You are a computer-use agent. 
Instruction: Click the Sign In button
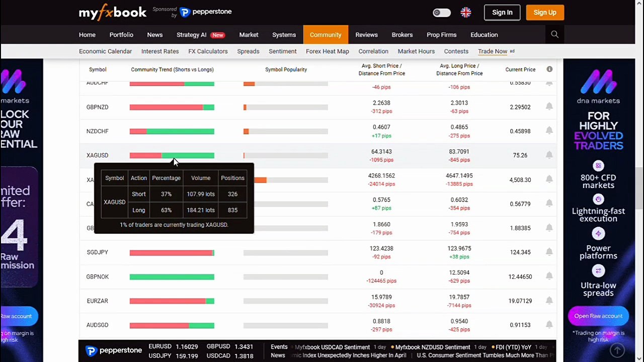[502, 13]
